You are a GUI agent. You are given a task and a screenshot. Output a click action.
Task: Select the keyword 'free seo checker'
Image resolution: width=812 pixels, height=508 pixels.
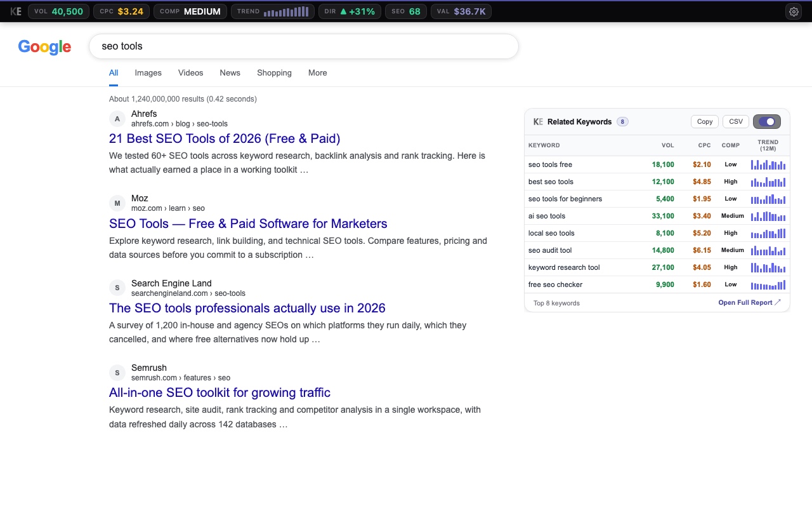(555, 284)
